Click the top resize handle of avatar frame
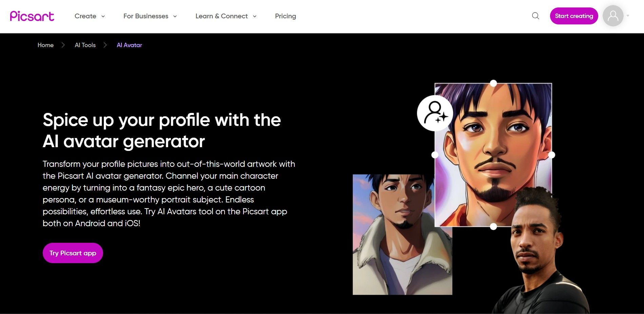Screen dimensions: 644x314 tap(493, 83)
